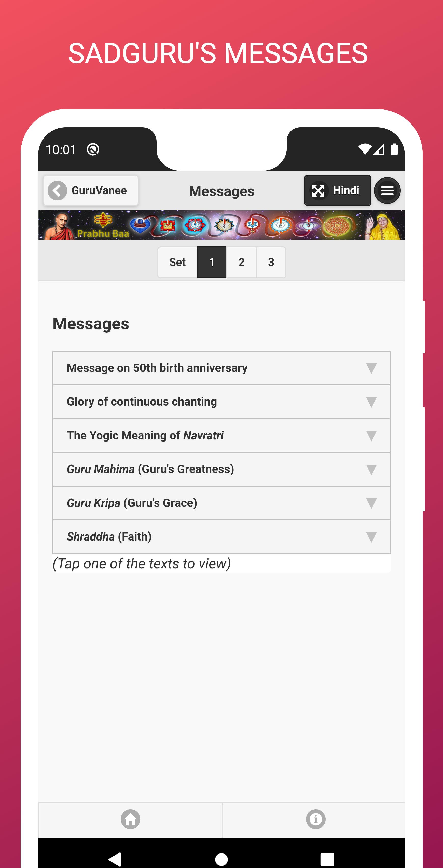Open the info icon in footer
This screenshot has width=443, height=868.
(x=315, y=819)
